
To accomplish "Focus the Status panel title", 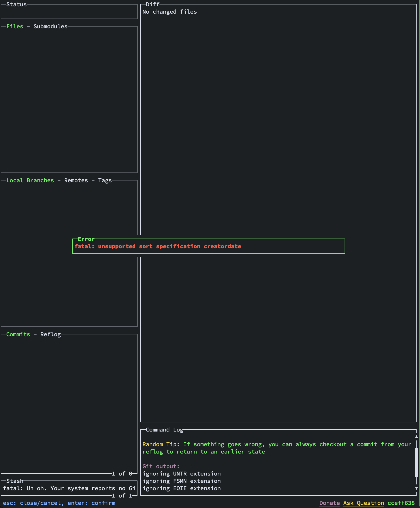I will tap(16, 4).
